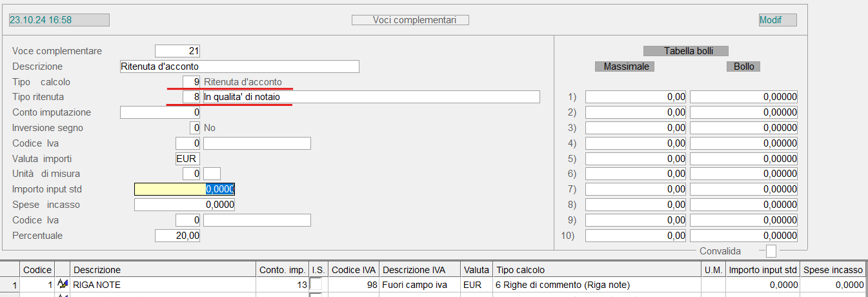Select the Tipo calcolo code field
The width and height of the screenshot is (868, 297).
183,82
